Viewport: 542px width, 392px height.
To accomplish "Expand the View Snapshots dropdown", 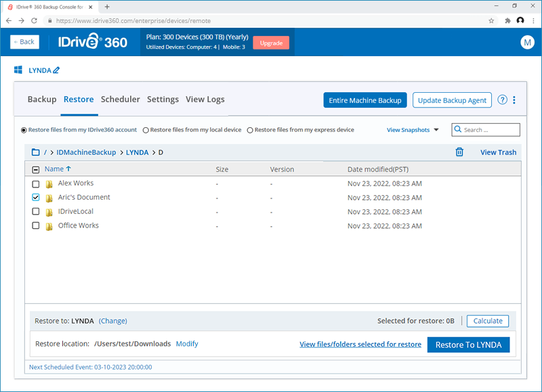I will 413,130.
